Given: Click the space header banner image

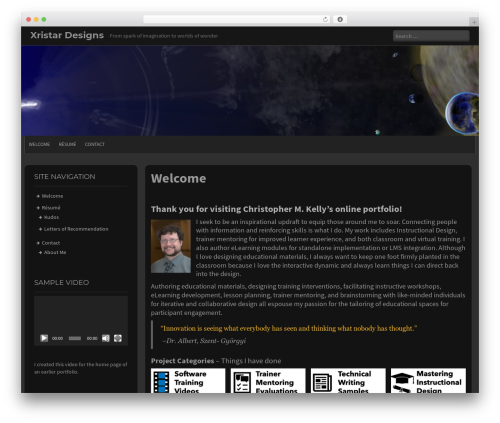Looking at the screenshot, I should [x=250, y=91].
